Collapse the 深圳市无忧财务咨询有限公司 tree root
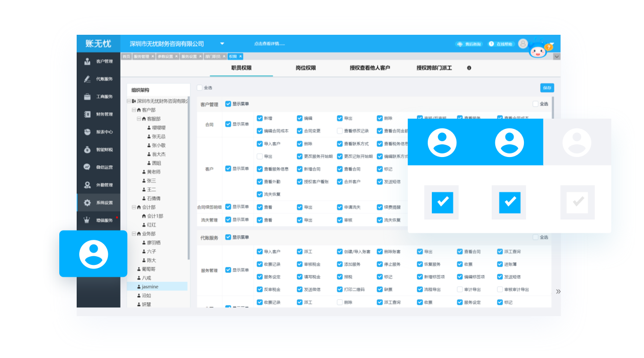 point(129,101)
